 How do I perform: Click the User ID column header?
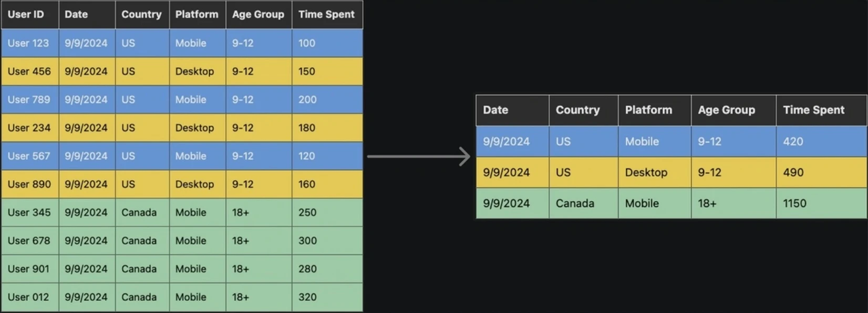point(26,15)
